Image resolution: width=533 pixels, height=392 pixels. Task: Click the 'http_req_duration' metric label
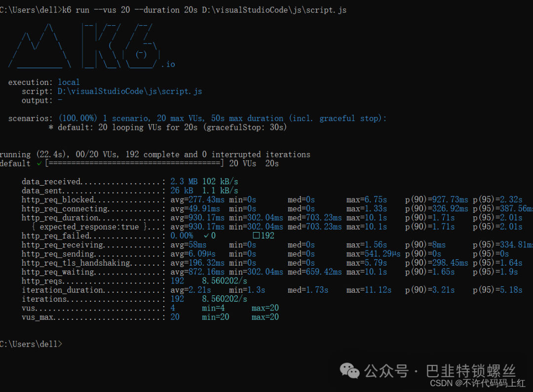[x=61, y=218]
